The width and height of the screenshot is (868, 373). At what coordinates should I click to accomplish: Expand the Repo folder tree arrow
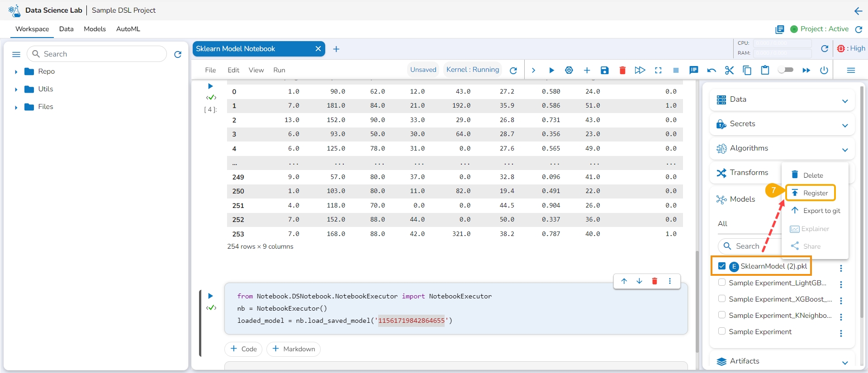click(x=16, y=71)
